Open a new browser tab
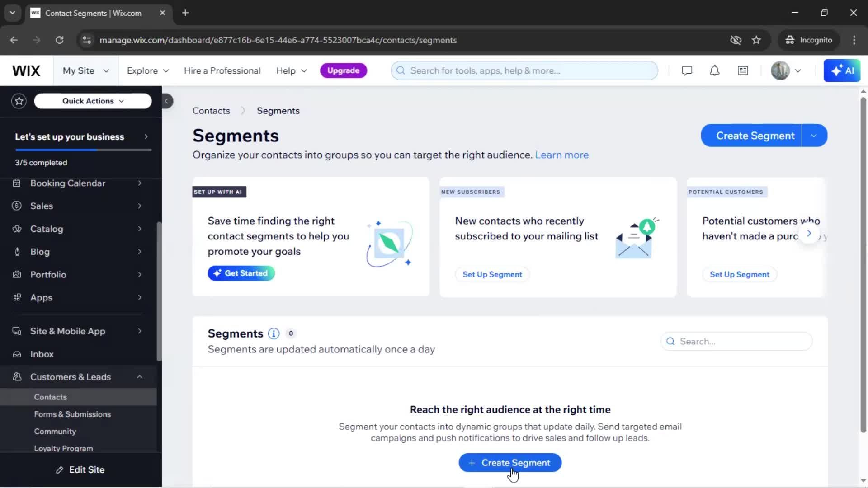This screenshot has width=868, height=488. [185, 13]
